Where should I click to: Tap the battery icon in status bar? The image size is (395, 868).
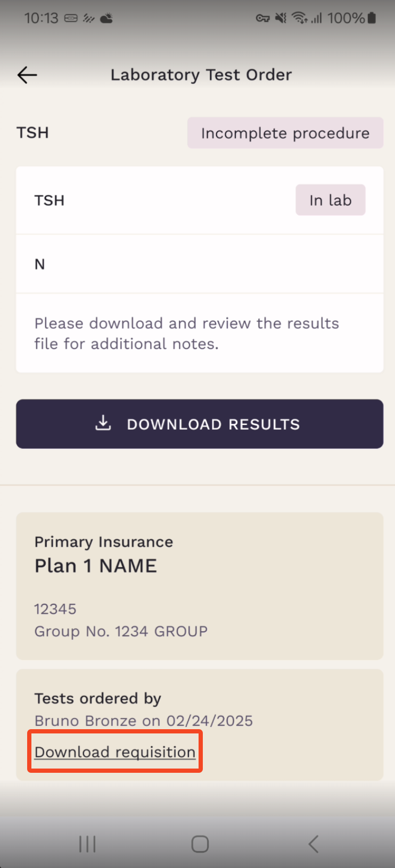(x=372, y=18)
